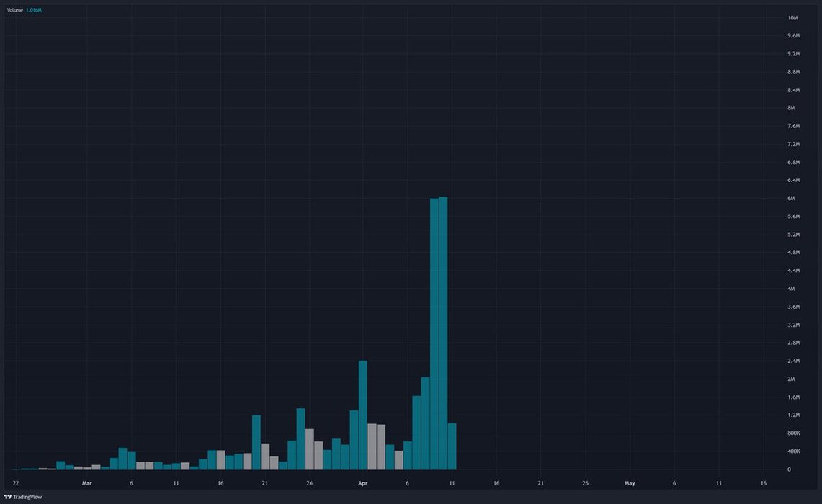Image resolution: width=822 pixels, height=504 pixels.
Task: Click the 2.8M scale label
Action: pyautogui.click(x=794, y=343)
